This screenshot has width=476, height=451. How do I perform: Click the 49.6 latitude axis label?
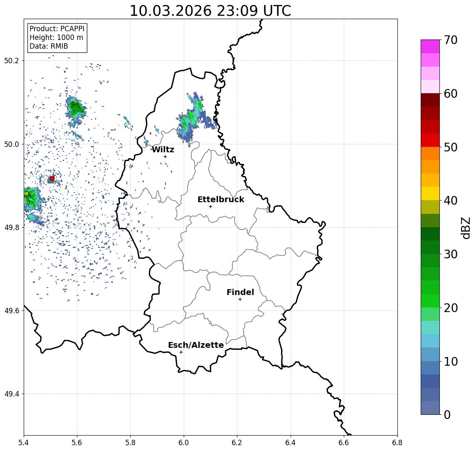point(11,311)
